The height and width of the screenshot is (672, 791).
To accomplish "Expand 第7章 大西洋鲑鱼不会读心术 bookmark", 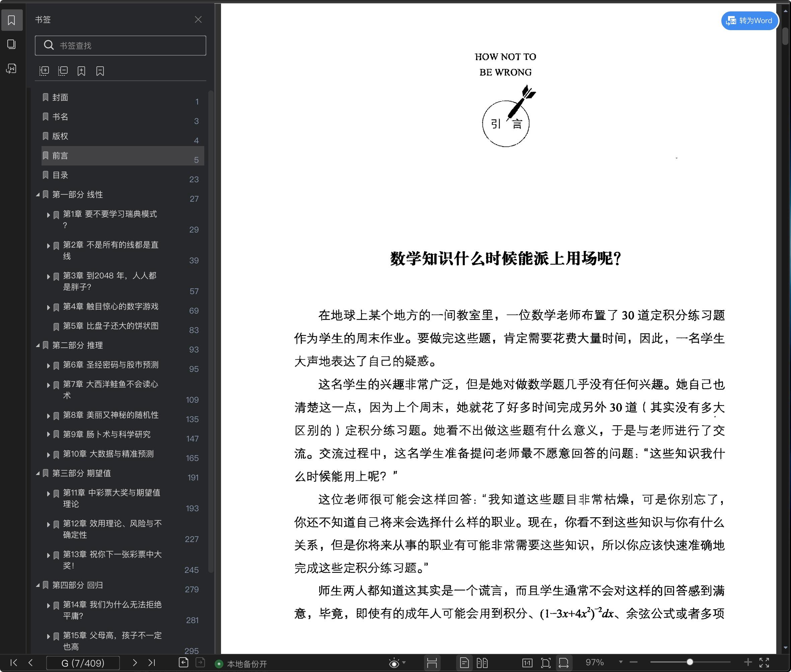I will (48, 385).
